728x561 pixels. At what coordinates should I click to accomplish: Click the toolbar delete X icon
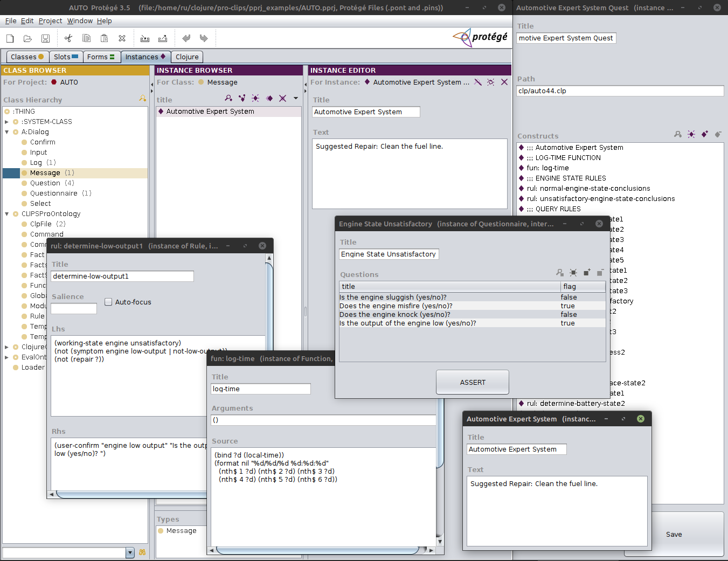[x=122, y=38]
